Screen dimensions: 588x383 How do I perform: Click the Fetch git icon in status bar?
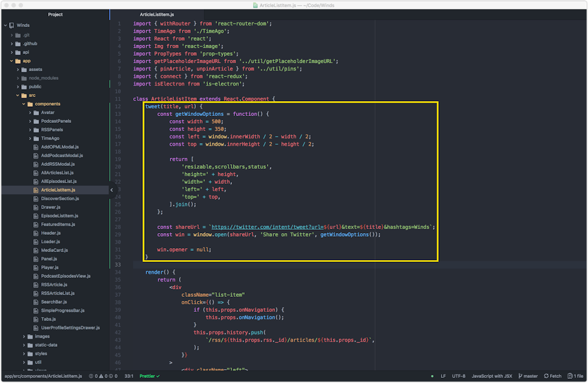click(546, 376)
